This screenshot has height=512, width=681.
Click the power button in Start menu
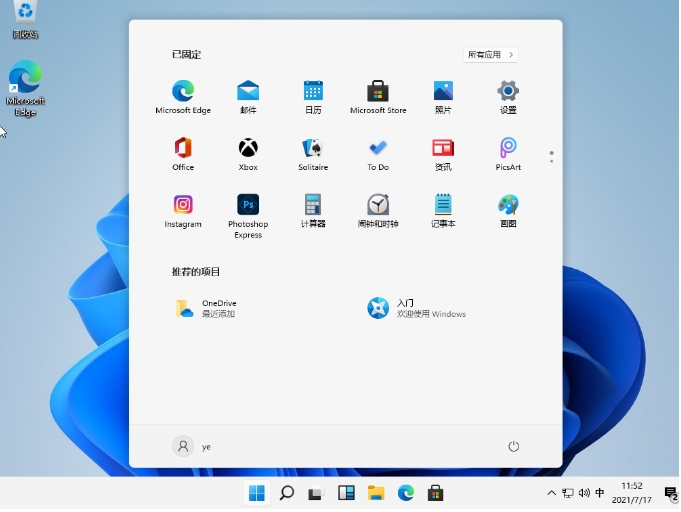pos(514,447)
